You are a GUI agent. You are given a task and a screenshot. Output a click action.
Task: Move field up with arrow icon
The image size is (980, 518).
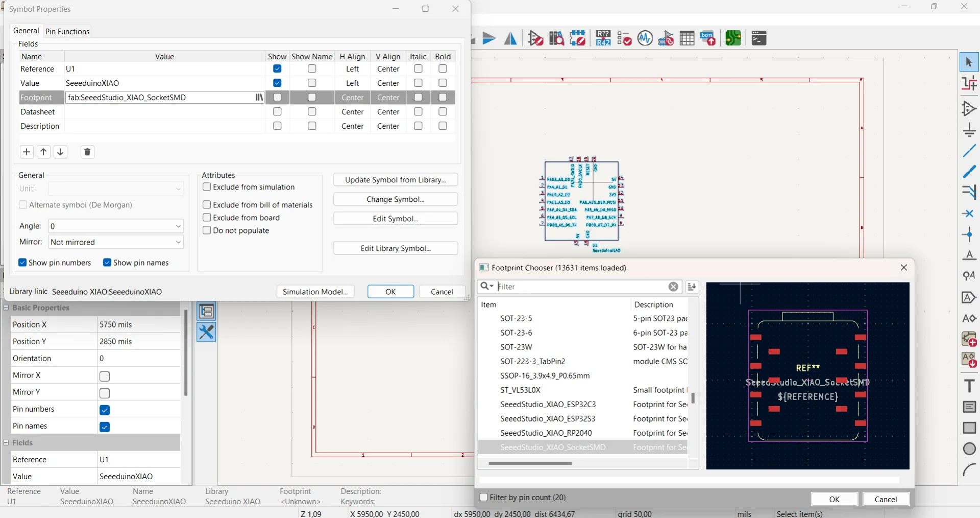[x=43, y=152]
